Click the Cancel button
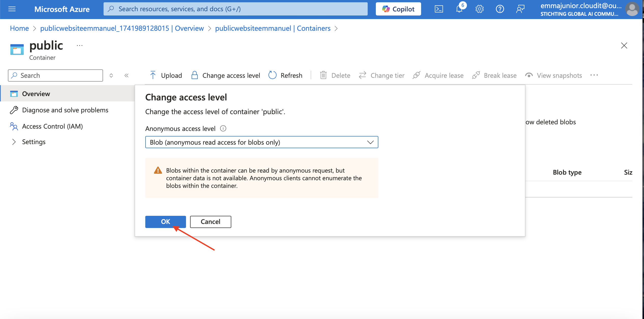Image resolution: width=644 pixels, height=319 pixels. tap(210, 222)
